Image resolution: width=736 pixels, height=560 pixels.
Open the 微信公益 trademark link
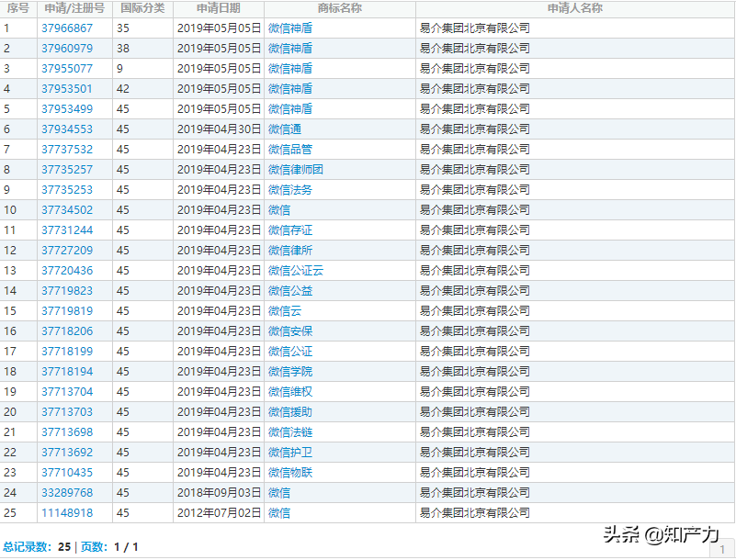pos(290,290)
